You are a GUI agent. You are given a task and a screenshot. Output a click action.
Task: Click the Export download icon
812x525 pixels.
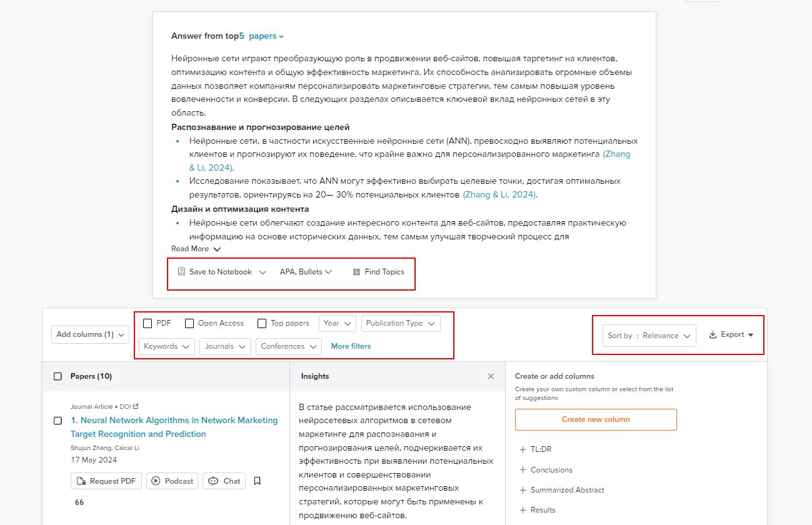[713, 334]
